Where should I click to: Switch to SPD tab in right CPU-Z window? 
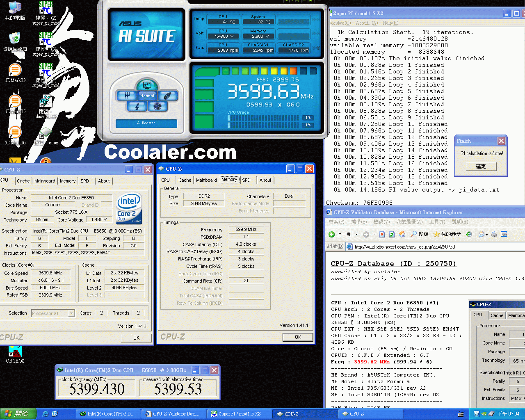point(246,180)
